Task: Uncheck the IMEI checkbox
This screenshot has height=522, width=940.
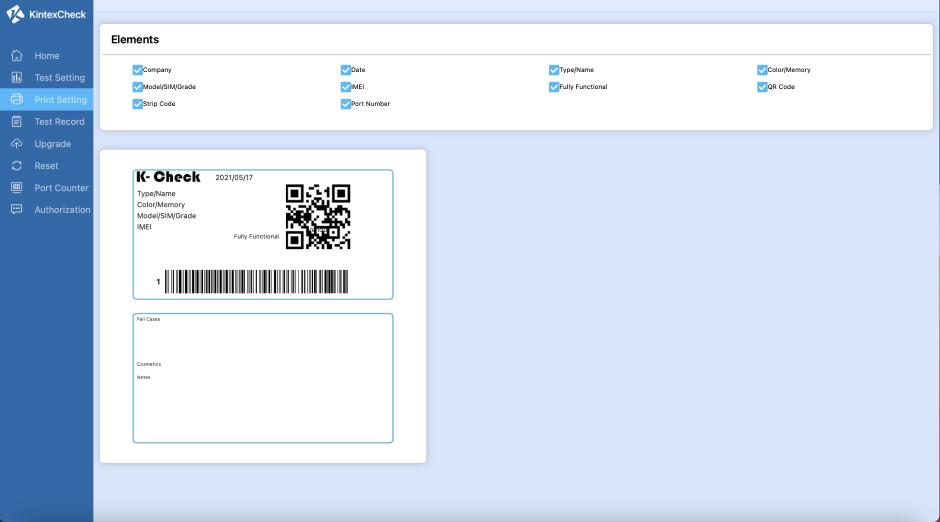Action: coord(346,87)
